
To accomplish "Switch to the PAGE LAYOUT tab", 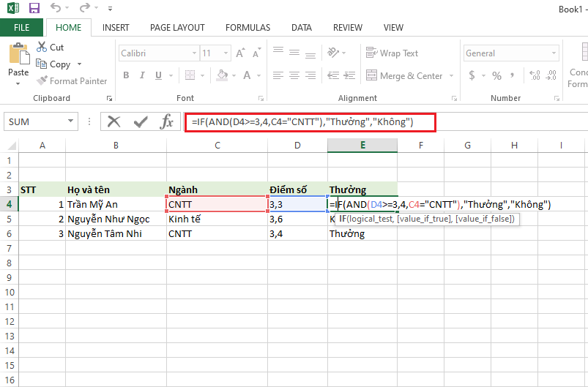I will point(177,28).
